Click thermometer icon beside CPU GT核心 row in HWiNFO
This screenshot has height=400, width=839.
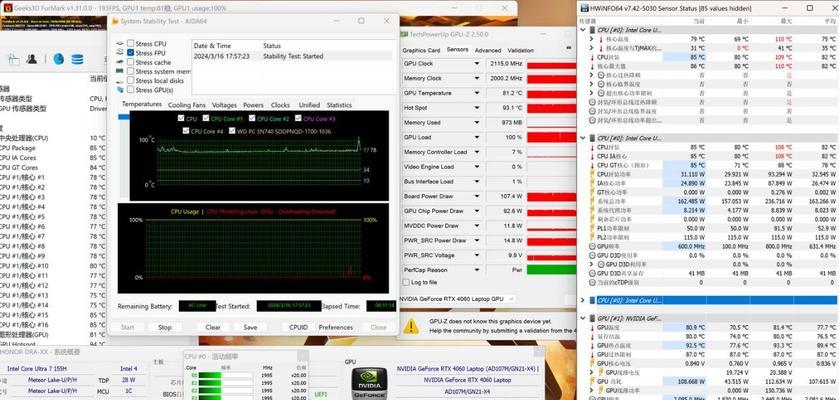[x=592, y=165]
